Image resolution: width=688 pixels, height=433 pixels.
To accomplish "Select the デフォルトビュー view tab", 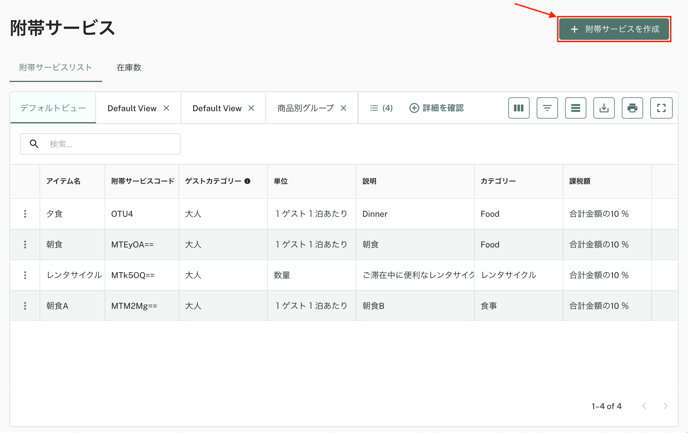I will 53,108.
